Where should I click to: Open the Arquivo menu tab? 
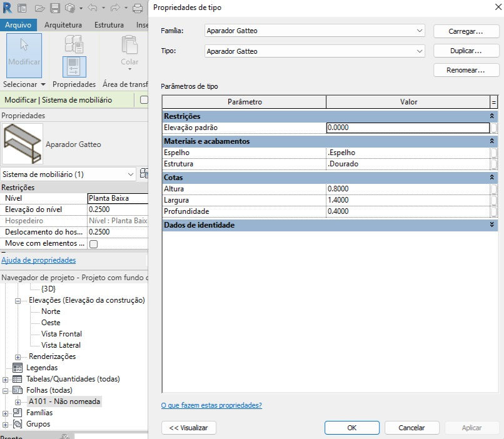(18, 25)
